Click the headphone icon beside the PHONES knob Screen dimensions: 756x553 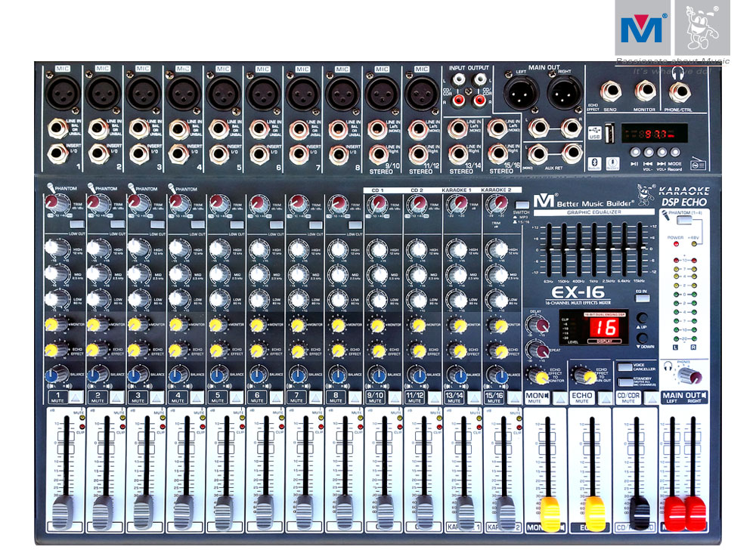coord(668,366)
